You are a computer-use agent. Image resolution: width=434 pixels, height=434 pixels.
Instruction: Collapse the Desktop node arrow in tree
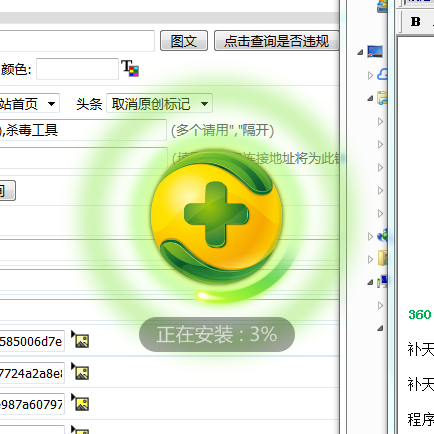360,52
